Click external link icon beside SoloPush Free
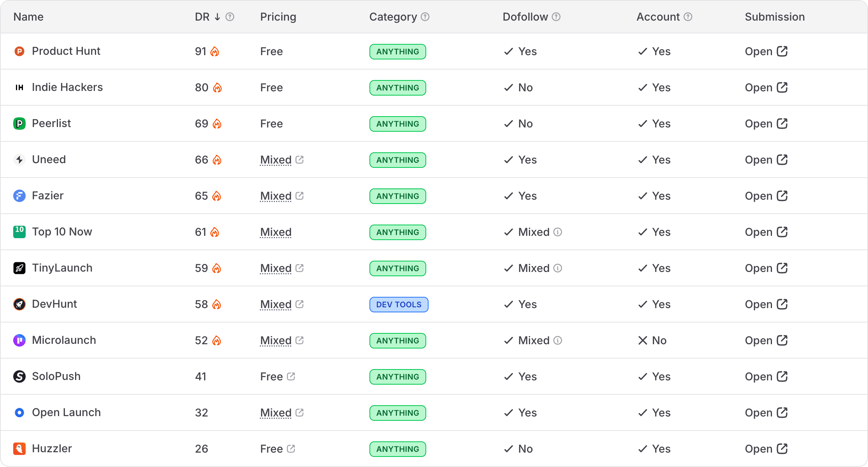868x467 pixels. [x=291, y=376]
